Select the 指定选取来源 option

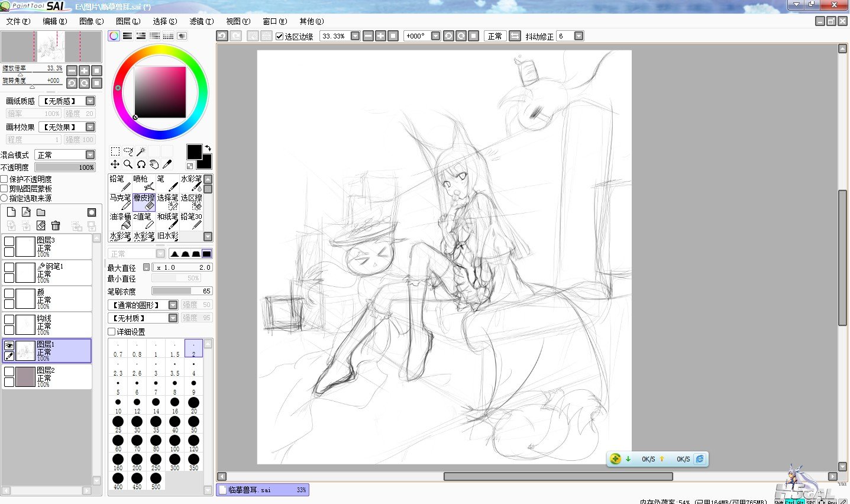tap(4, 198)
